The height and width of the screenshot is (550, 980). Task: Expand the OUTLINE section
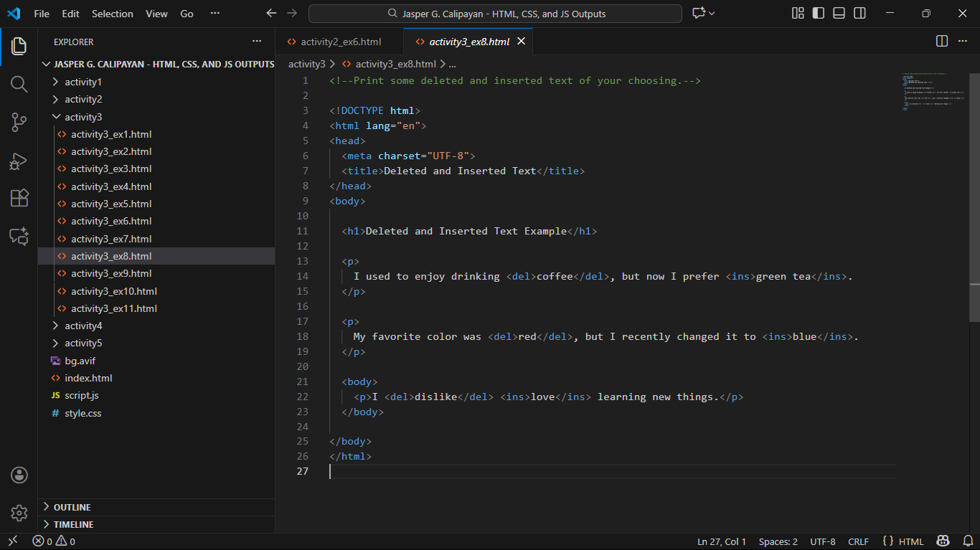click(x=72, y=507)
